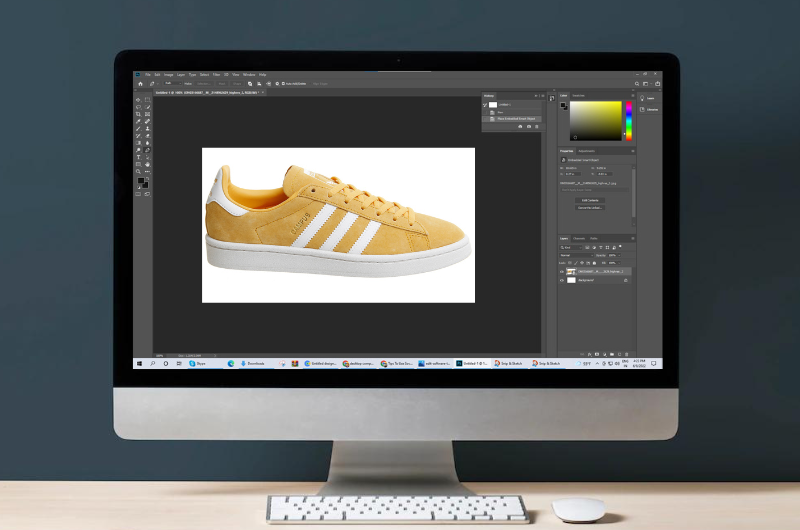Click the Convert to Linked button
This screenshot has height=530, width=800.
coord(590,208)
